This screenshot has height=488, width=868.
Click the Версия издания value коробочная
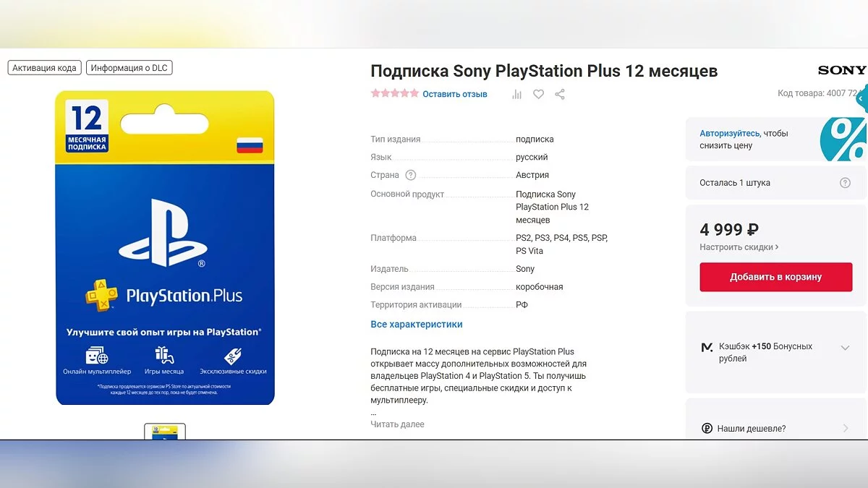tap(539, 287)
